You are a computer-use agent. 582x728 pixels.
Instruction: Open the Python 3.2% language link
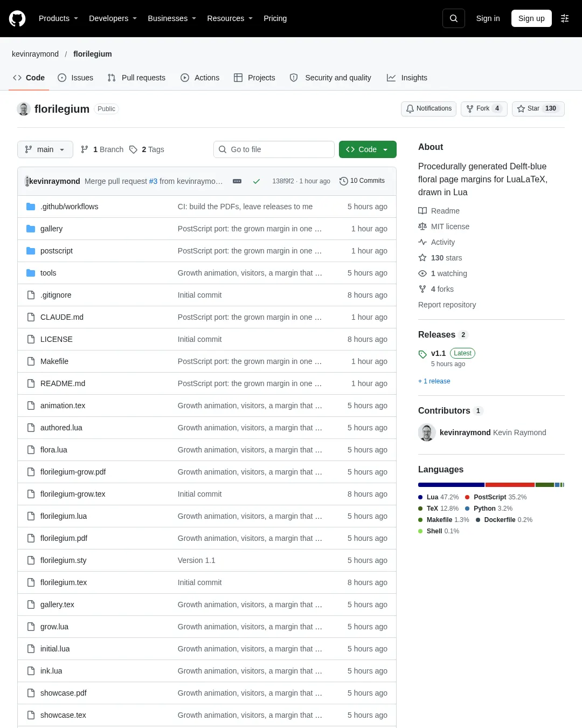coord(489,509)
